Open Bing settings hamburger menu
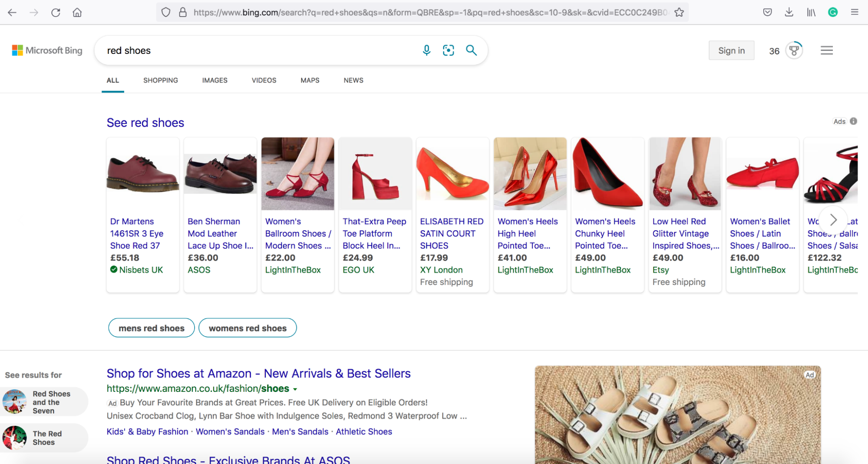 [827, 50]
